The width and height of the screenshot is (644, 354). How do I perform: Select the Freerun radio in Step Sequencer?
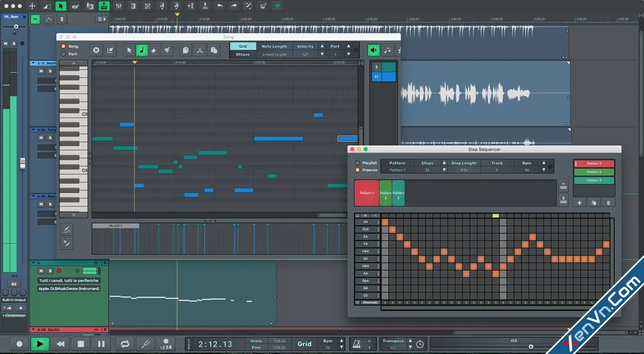click(x=357, y=169)
